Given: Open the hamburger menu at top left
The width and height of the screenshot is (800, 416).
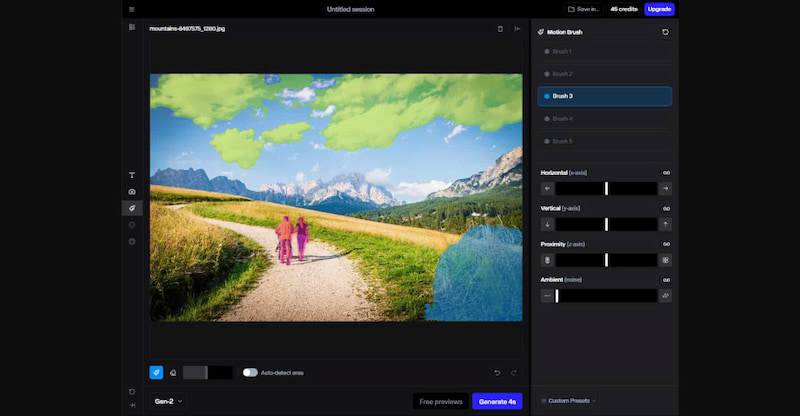Looking at the screenshot, I should click(132, 9).
